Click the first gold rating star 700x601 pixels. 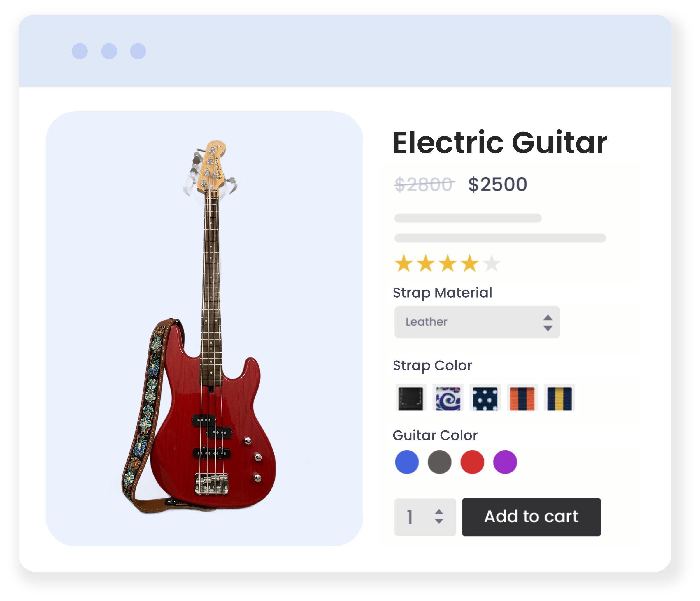click(404, 263)
